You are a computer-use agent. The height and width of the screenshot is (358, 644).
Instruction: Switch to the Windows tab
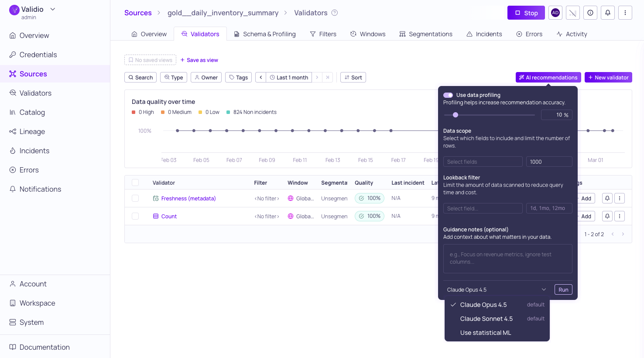[368, 34]
